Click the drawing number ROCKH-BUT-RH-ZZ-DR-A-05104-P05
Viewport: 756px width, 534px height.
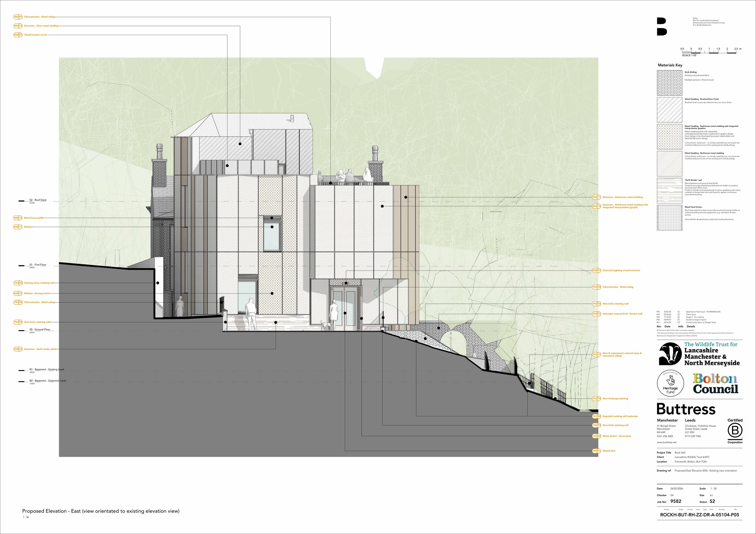699,515
